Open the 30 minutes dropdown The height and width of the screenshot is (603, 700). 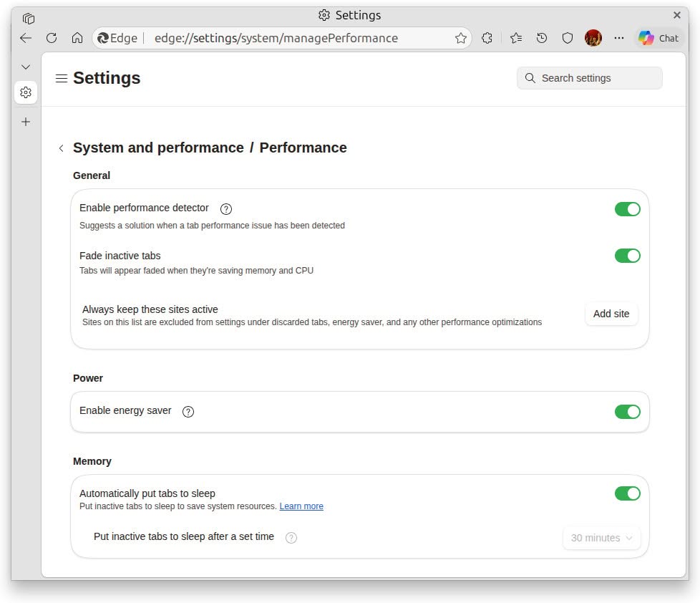coord(601,539)
